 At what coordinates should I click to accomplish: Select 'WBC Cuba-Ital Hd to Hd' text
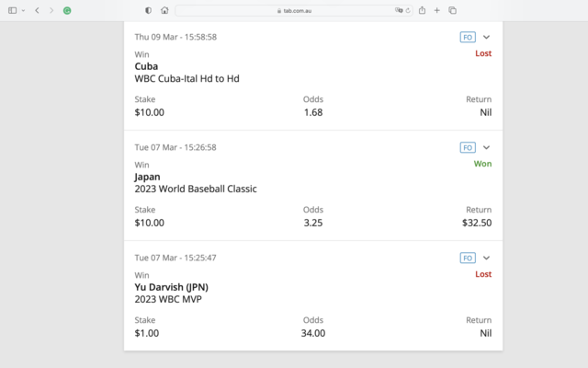point(187,78)
